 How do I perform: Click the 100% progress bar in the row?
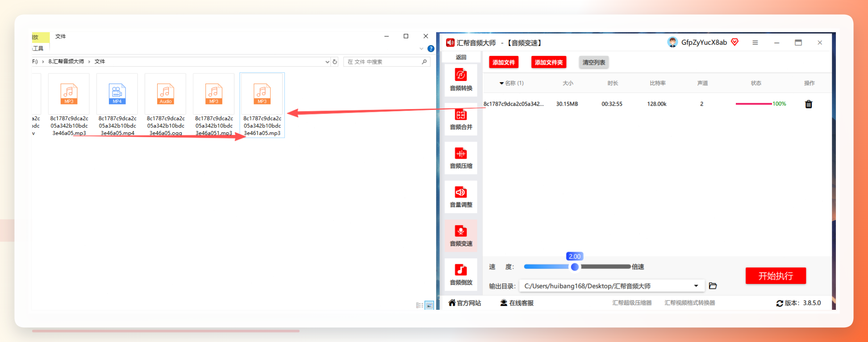tap(754, 104)
